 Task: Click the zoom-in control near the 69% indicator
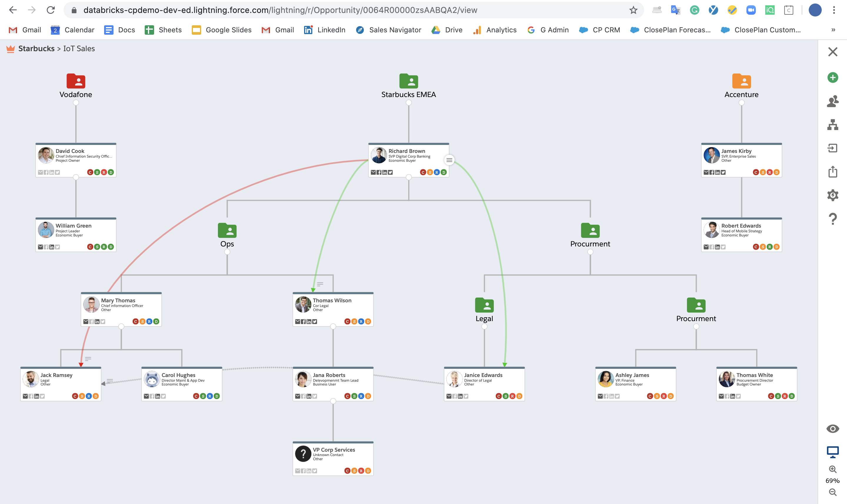click(x=833, y=469)
